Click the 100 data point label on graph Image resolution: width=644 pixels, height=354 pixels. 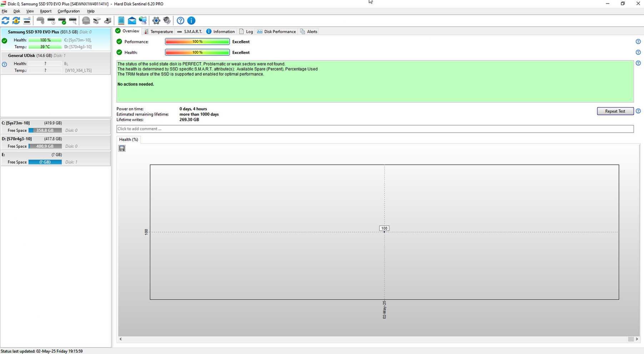click(384, 228)
